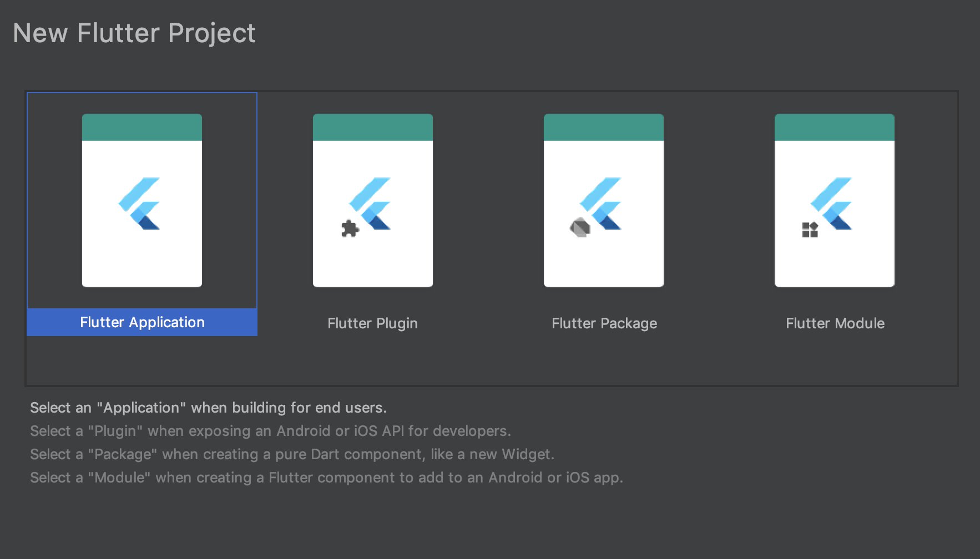Click the green header of the Module card
Image resolution: width=980 pixels, height=559 pixels.
click(835, 128)
